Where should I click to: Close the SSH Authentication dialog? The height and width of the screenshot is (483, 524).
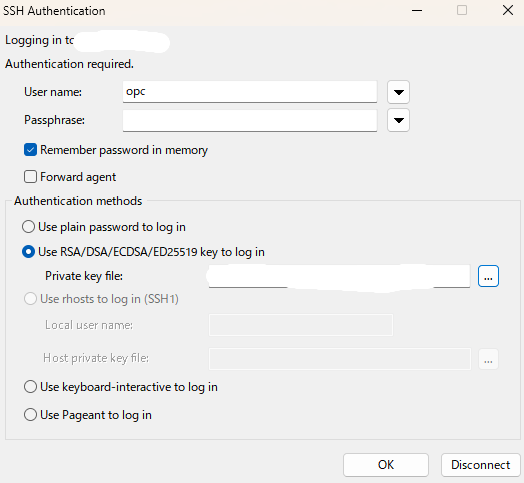pyautogui.click(x=508, y=10)
